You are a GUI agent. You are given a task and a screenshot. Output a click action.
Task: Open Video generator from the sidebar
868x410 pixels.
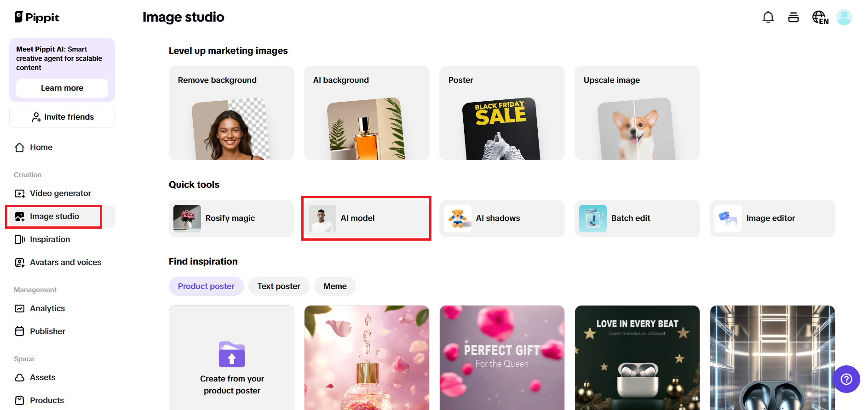pyautogui.click(x=60, y=193)
